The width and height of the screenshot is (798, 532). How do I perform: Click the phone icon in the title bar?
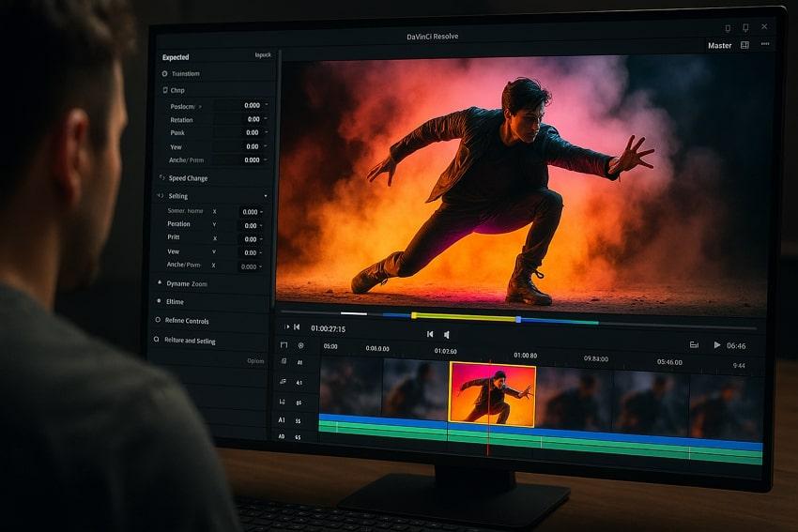(728, 28)
